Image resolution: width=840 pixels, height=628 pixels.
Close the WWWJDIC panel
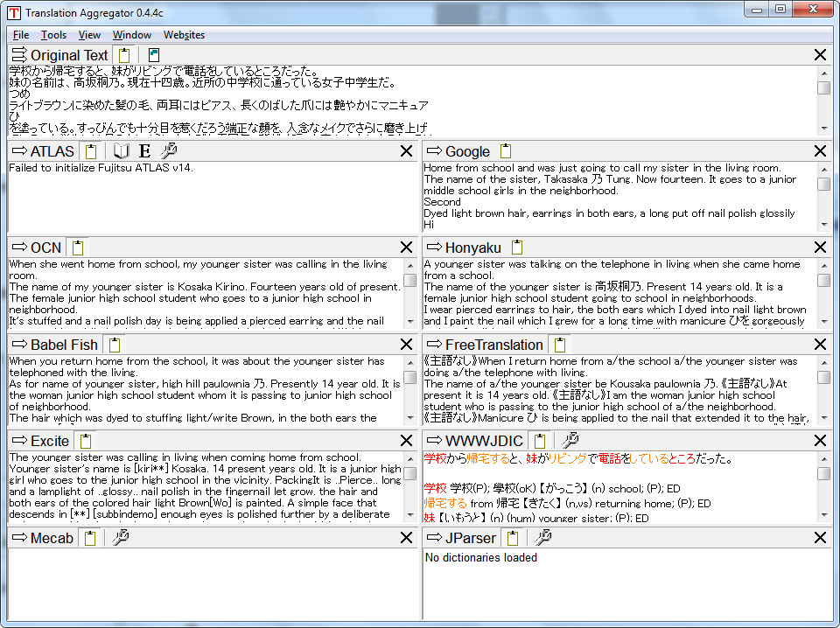(x=820, y=441)
